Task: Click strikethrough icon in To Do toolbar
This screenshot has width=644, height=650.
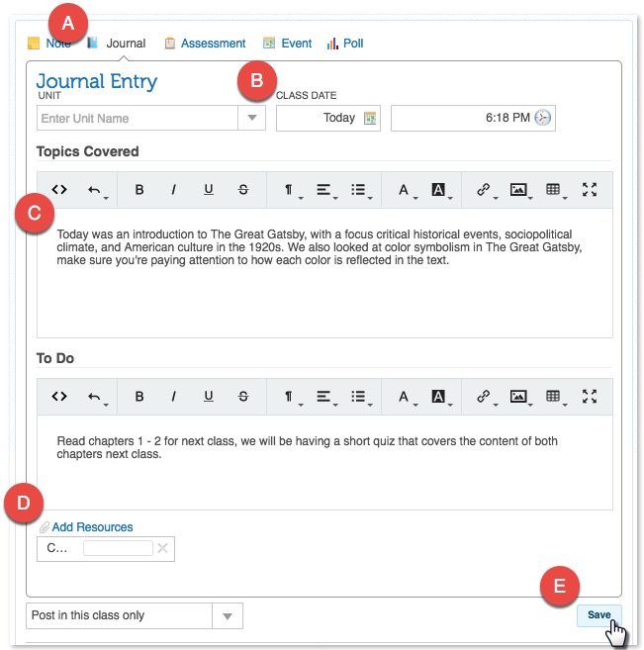Action: pos(243,397)
